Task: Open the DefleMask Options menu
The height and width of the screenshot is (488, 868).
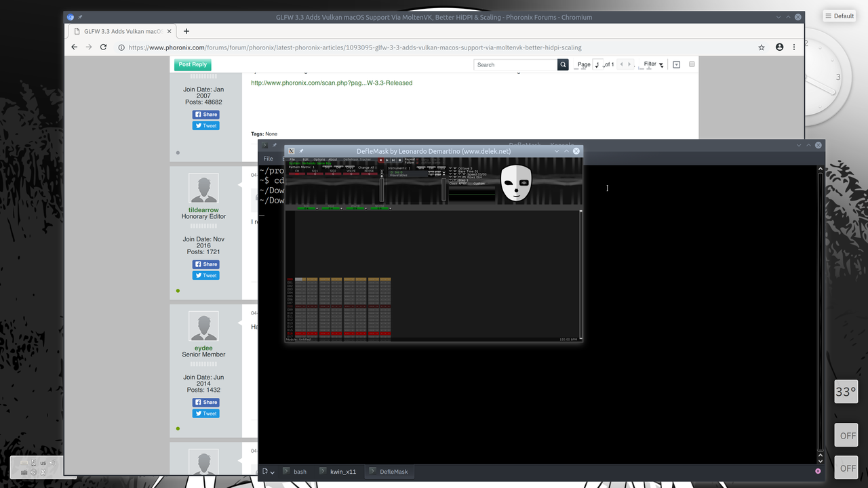Action: tap(319, 159)
